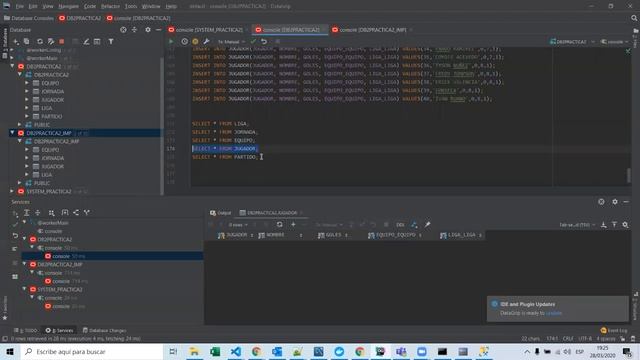This screenshot has width=640, height=360.
Task: Click the export data download icon
Action: (x=604, y=224)
